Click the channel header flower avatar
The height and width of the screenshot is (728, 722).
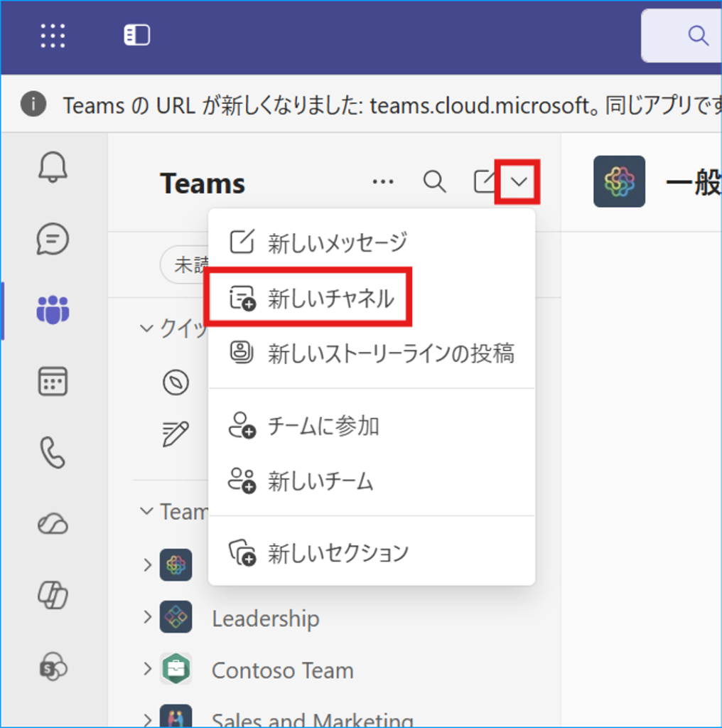[x=619, y=181]
